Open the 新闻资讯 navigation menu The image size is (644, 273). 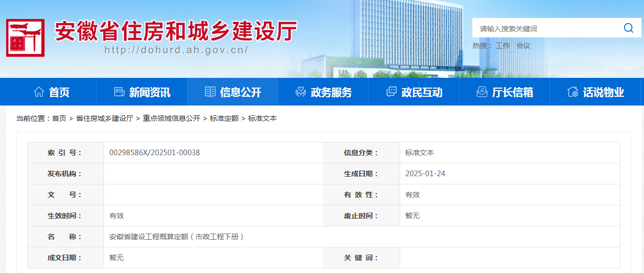click(150, 92)
